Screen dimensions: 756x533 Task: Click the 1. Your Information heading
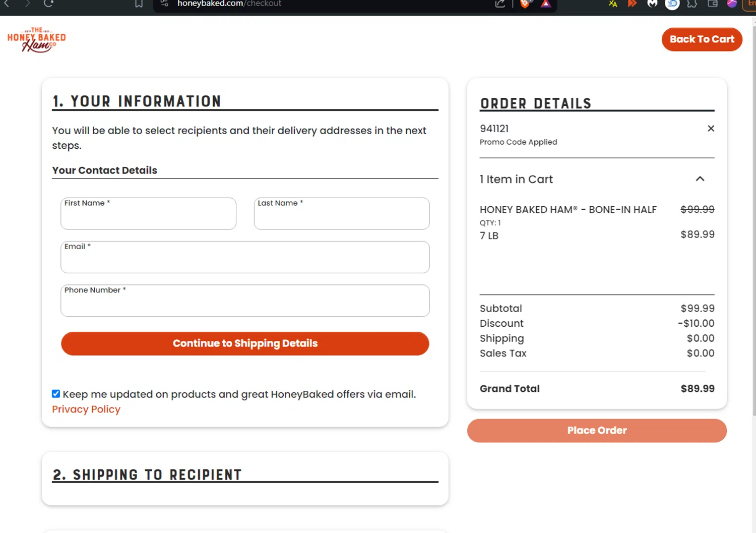pos(137,101)
